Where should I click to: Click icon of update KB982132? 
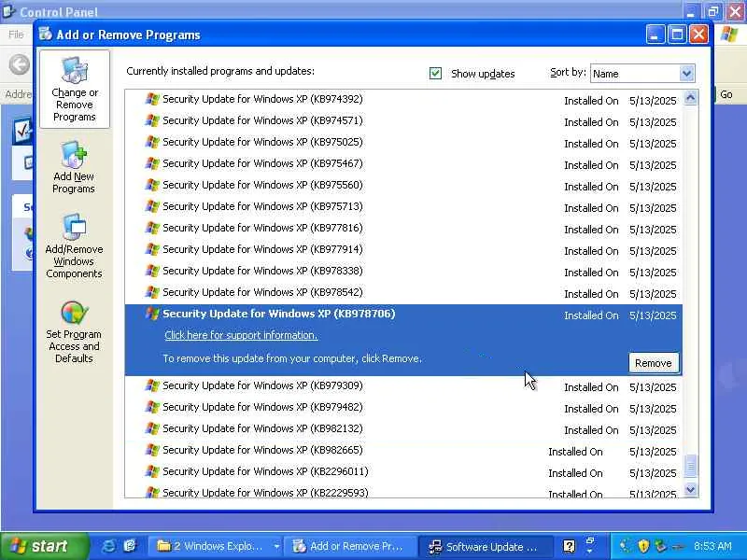(152, 428)
